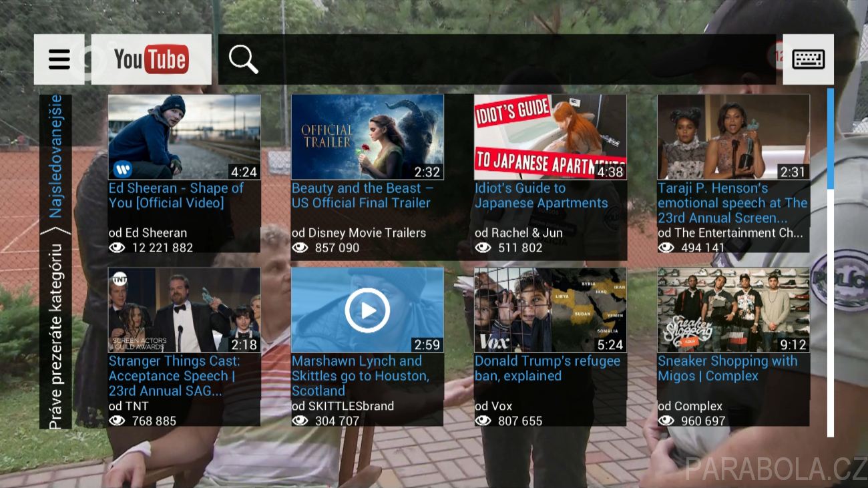Click eye icon beside 857 090 views

pos(300,248)
